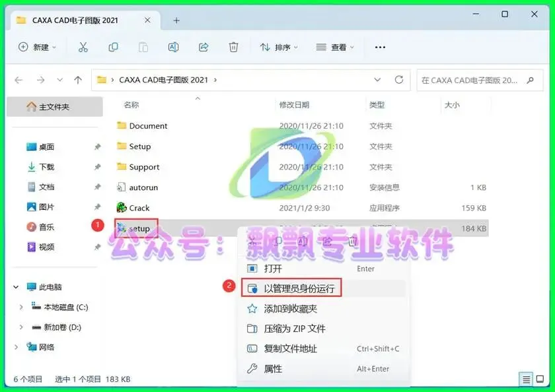Select 添加到收藏夹 in context menu

[x=324, y=309]
